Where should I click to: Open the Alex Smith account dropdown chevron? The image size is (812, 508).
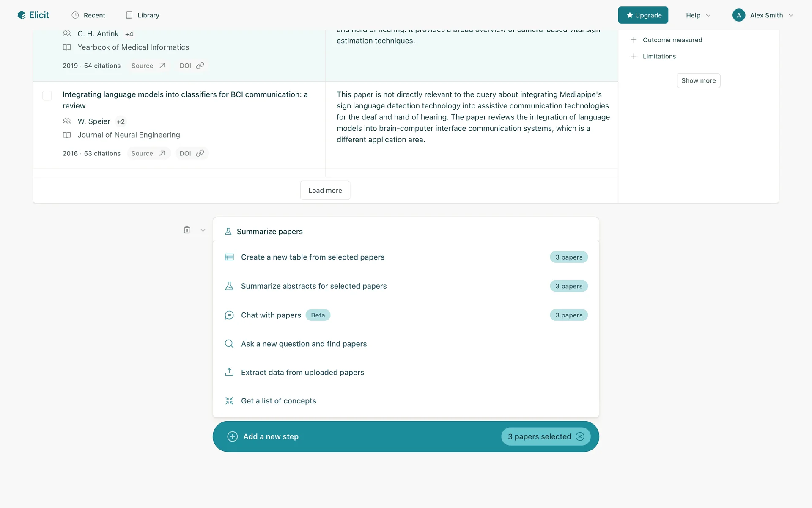click(791, 15)
